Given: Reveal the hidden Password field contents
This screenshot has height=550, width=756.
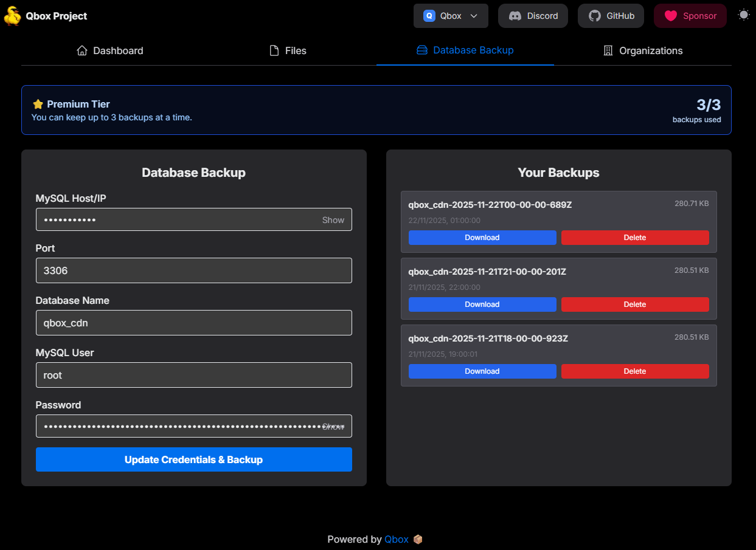Looking at the screenshot, I should pos(333,426).
